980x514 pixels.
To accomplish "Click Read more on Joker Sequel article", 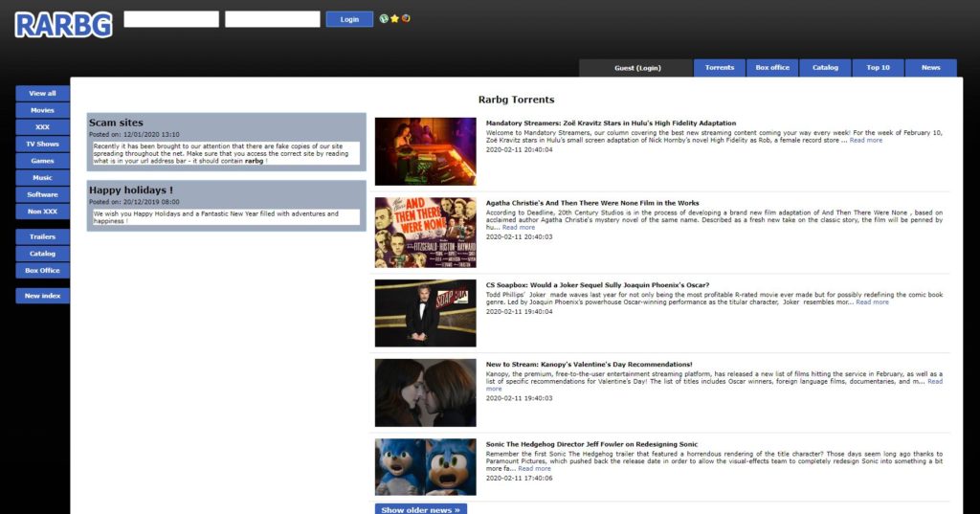I will coord(872,302).
